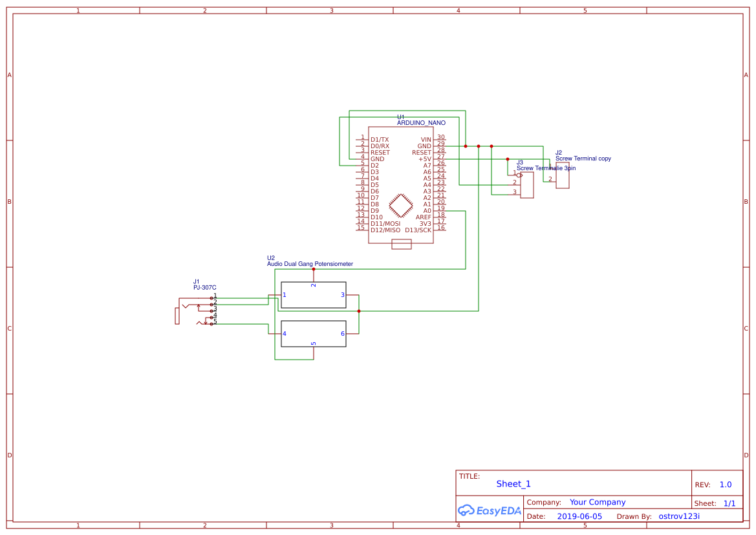Viewport: 756px width, 535px height.
Task: Select the Audio Dual Gang Potensiometer U2
Action: (314, 296)
